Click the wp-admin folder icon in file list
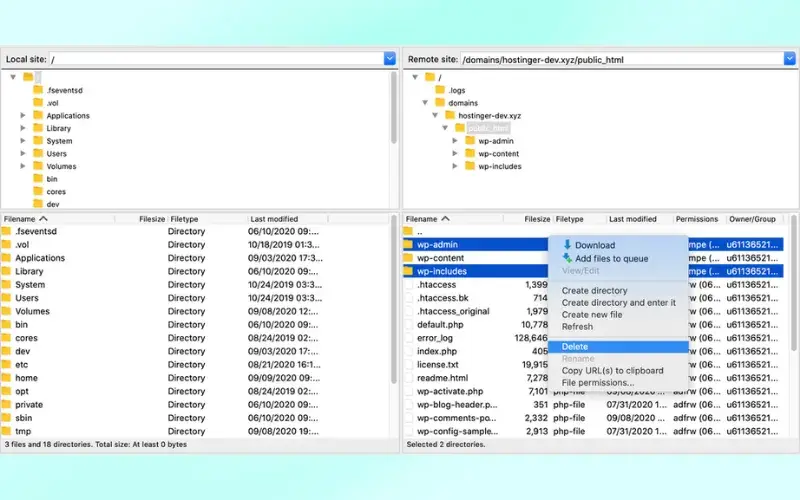This screenshot has width=800, height=500. pyautogui.click(x=408, y=244)
